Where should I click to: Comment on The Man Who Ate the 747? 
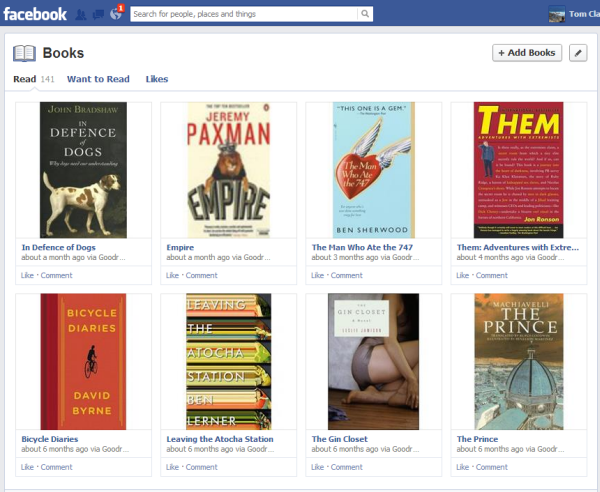[x=346, y=275]
